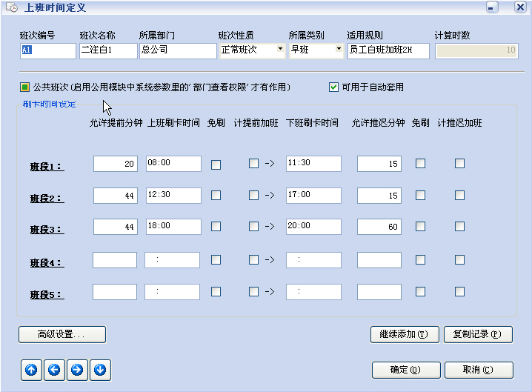This screenshot has width=532, height=392.
Task: Uncheck the 可用于自动套用 checkbox
Action: (333, 87)
